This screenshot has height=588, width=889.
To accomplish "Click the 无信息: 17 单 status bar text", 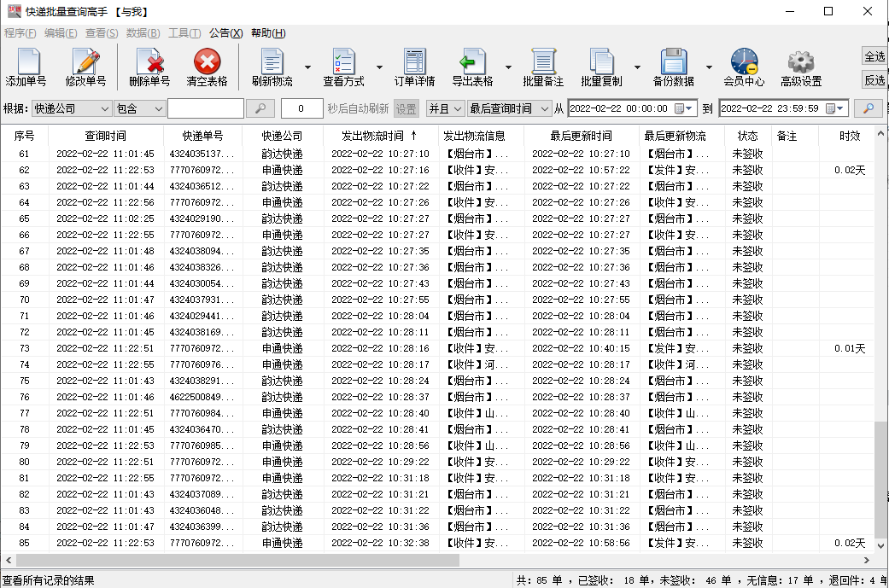I will pyautogui.click(x=780, y=580).
